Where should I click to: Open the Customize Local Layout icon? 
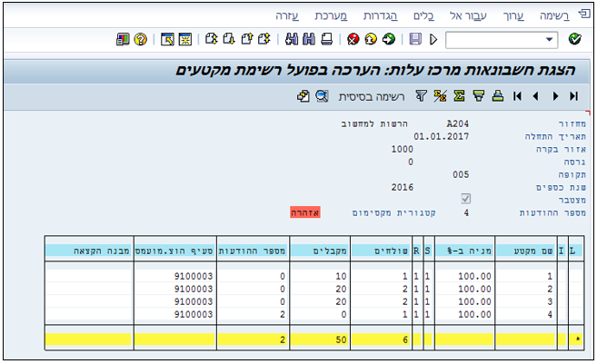coord(123,39)
